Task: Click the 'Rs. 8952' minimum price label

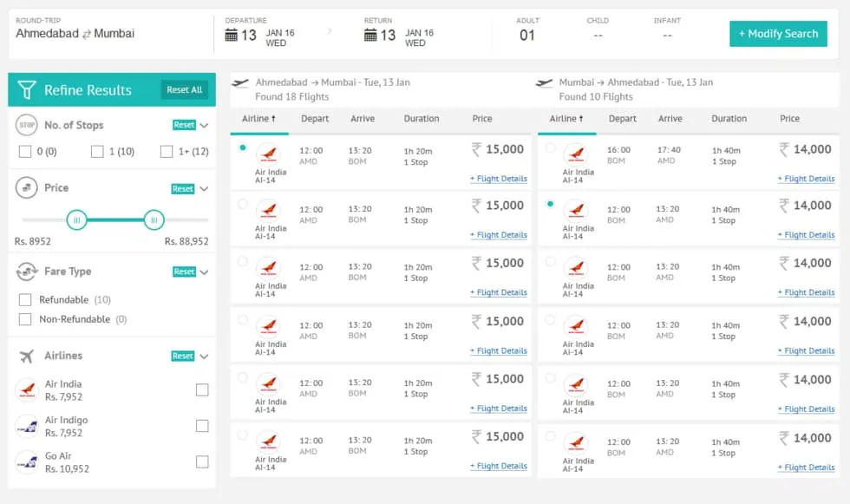Action: point(33,242)
